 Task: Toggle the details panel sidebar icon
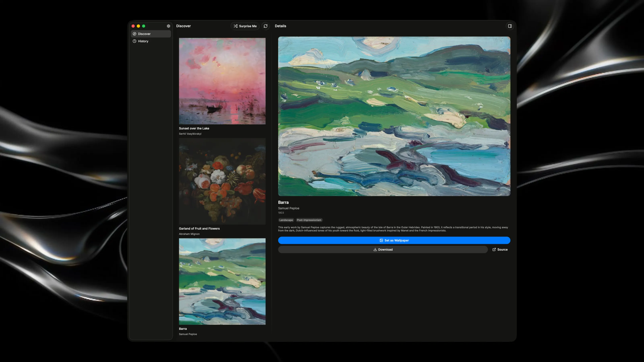pyautogui.click(x=510, y=26)
